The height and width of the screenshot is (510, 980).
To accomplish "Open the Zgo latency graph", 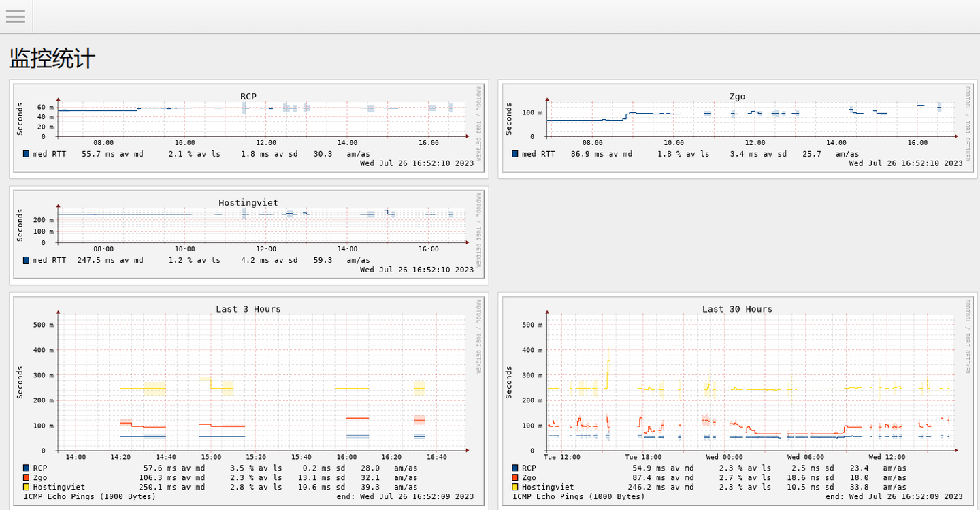I will click(x=737, y=126).
